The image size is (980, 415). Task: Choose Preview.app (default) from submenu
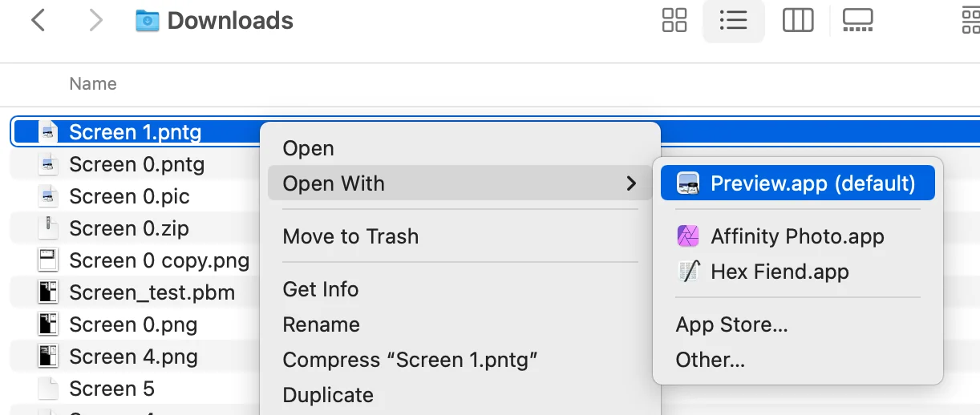pyautogui.click(x=797, y=183)
